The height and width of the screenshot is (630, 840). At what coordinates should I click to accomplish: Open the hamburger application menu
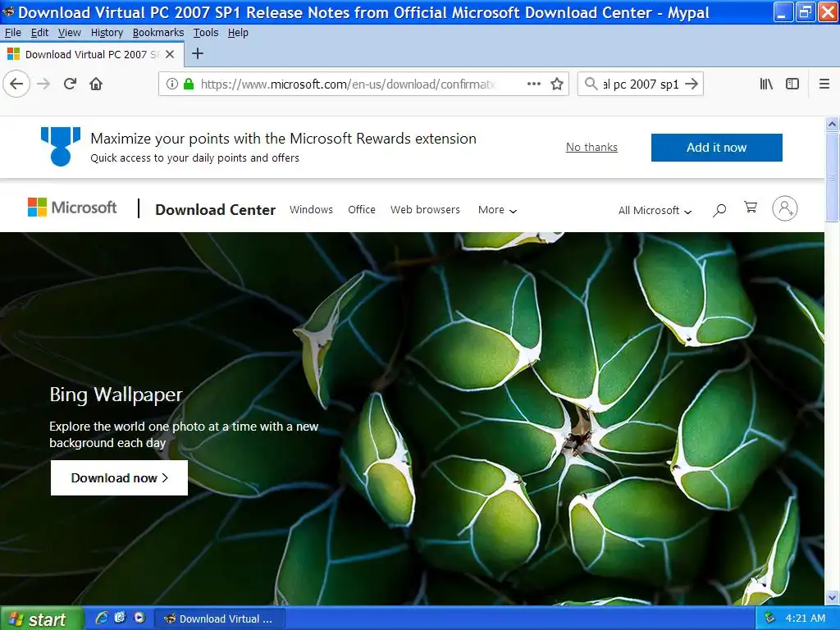point(824,84)
